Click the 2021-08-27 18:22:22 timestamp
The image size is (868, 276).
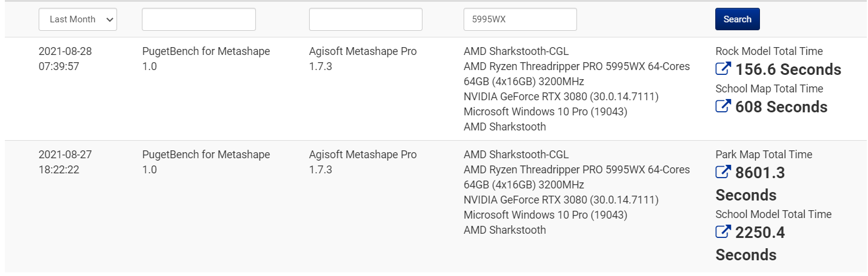65,162
